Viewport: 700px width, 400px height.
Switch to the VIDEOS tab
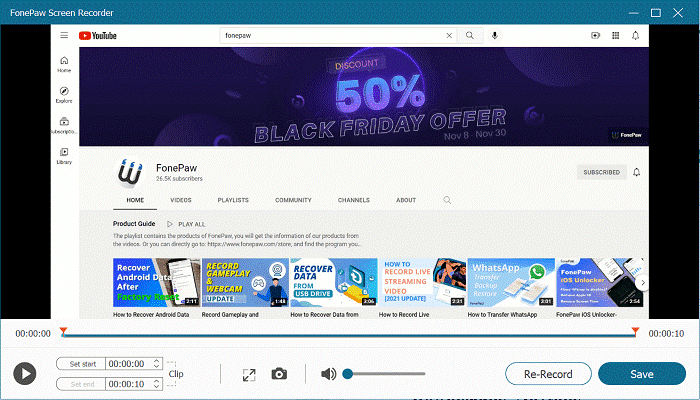pyautogui.click(x=181, y=200)
